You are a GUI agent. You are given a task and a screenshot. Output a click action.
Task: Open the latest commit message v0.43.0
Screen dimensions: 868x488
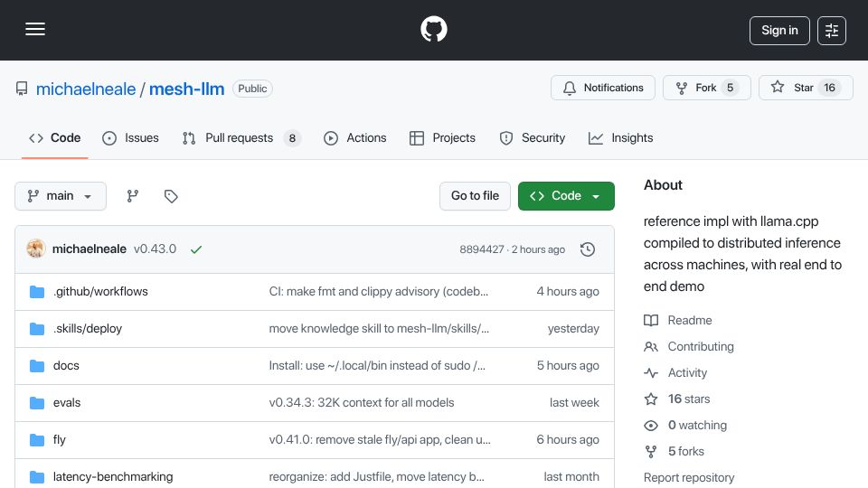click(x=155, y=249)
